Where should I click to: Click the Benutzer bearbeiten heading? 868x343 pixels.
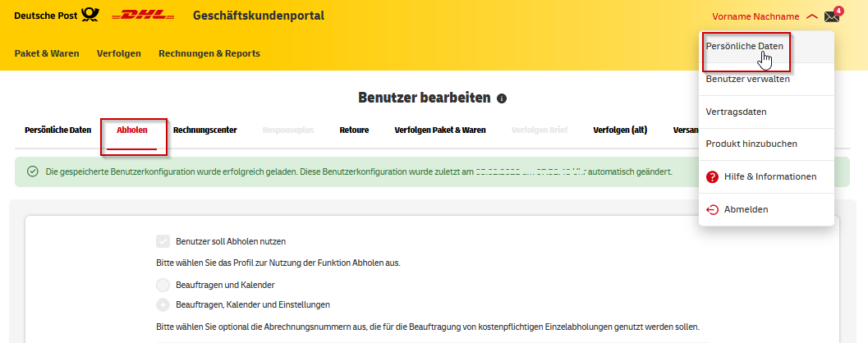pyautogui.click(x=424, y=98)
